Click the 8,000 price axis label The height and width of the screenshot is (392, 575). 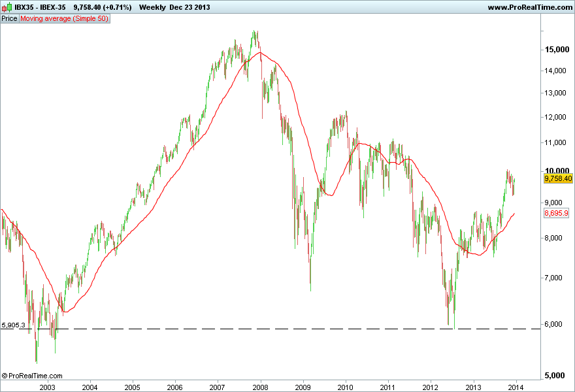tap(553, 238)
